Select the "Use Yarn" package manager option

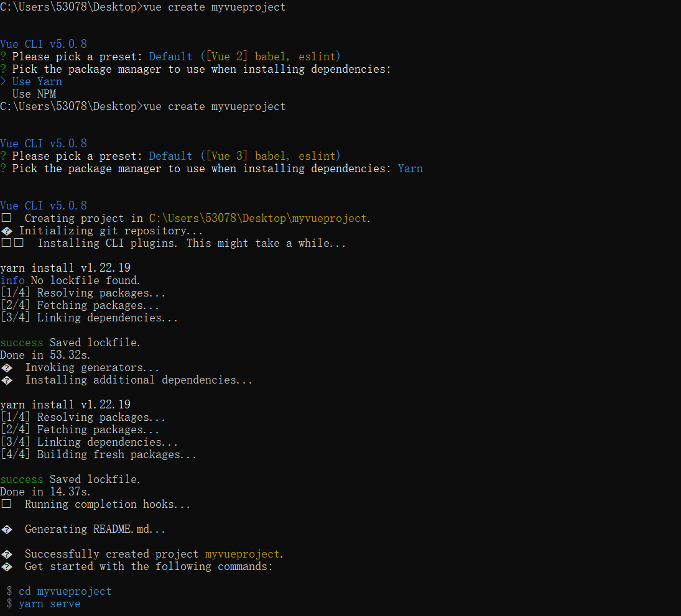click(x=37, y=81)
